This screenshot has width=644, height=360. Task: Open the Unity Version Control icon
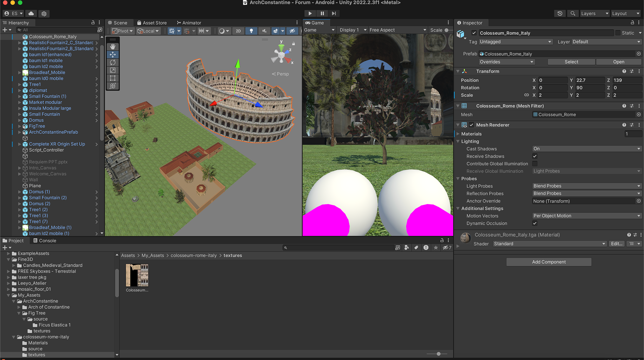44,13
